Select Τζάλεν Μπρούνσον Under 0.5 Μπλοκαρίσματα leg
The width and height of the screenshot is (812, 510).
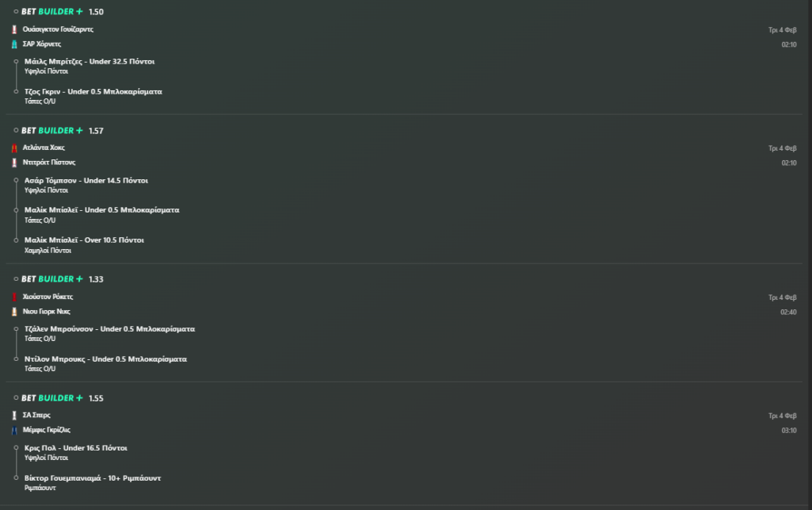pyautogui.click(x=109, y=328)
